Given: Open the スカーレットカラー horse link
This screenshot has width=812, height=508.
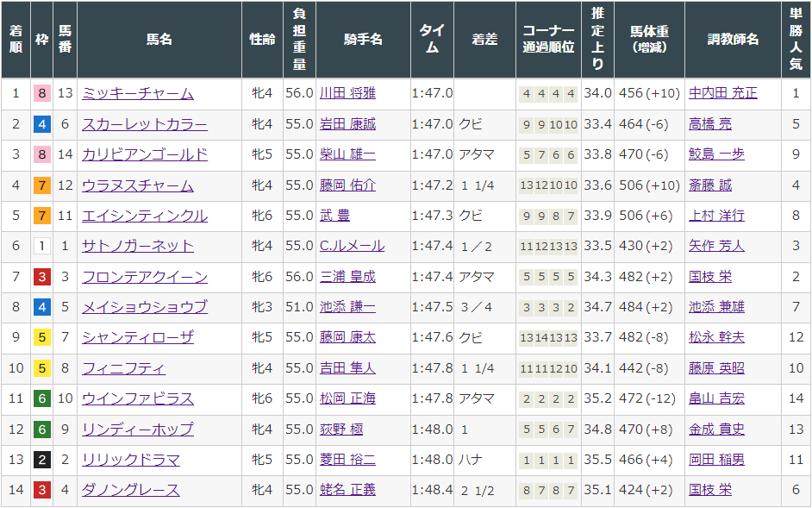Looking at the screenshot, I should pyautogui.click(x=145, y=124).
